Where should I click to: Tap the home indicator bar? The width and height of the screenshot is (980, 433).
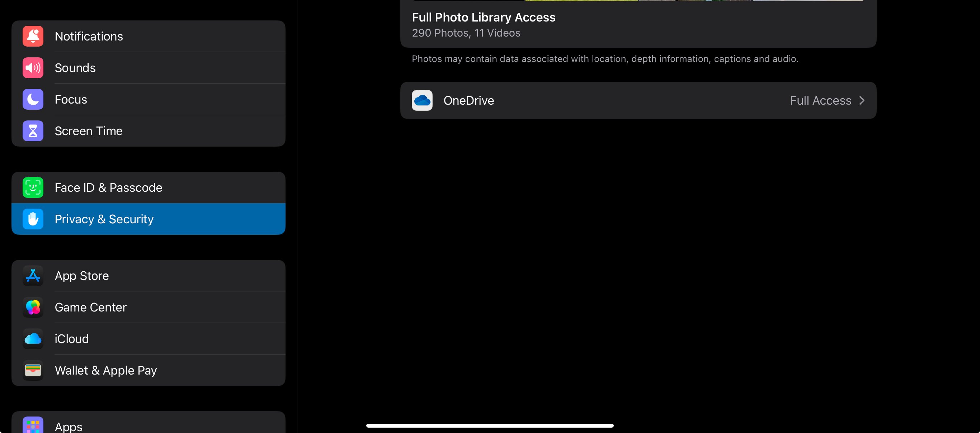490,425
